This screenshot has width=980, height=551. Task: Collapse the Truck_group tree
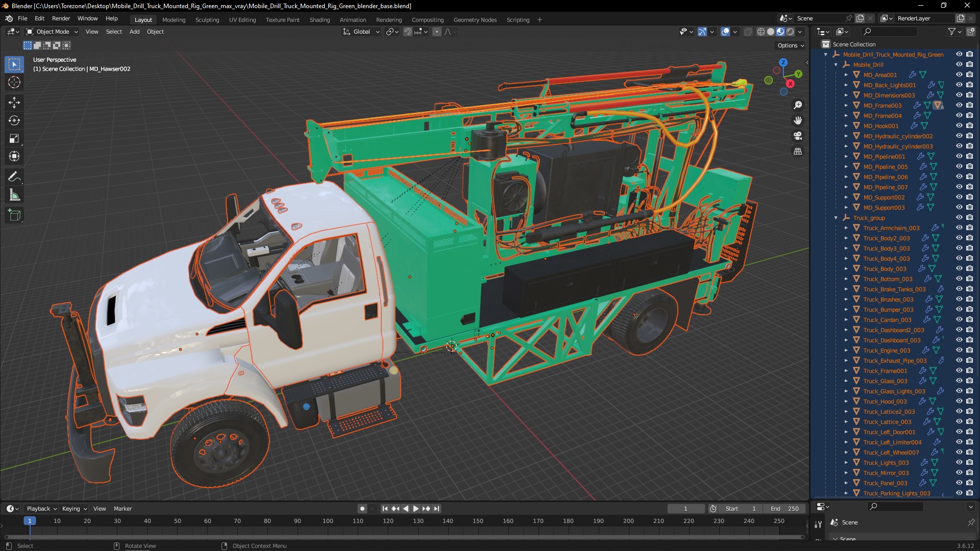[x=836, y=218]
